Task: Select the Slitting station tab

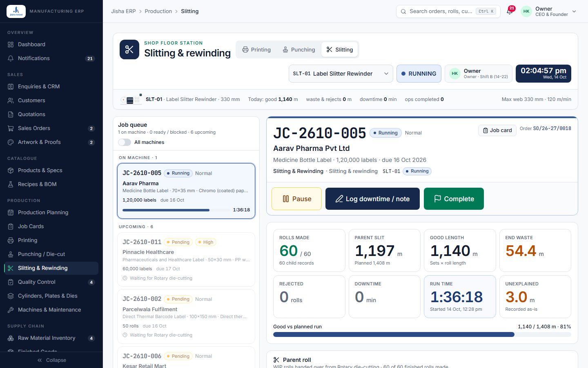Action: tap(340, 49)
